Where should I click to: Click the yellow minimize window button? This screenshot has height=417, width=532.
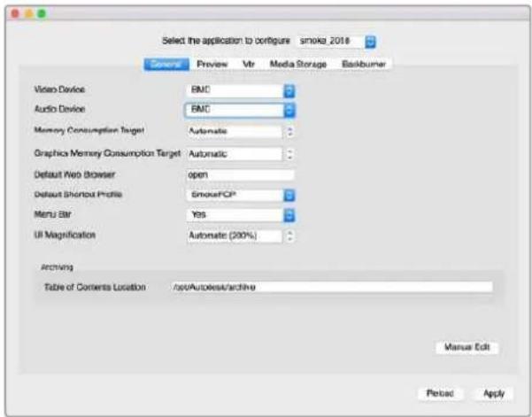(28, 13)
